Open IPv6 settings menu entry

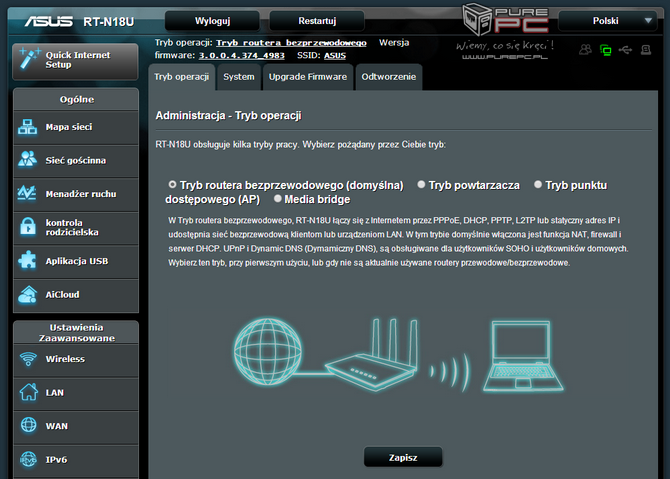point(76,461)
